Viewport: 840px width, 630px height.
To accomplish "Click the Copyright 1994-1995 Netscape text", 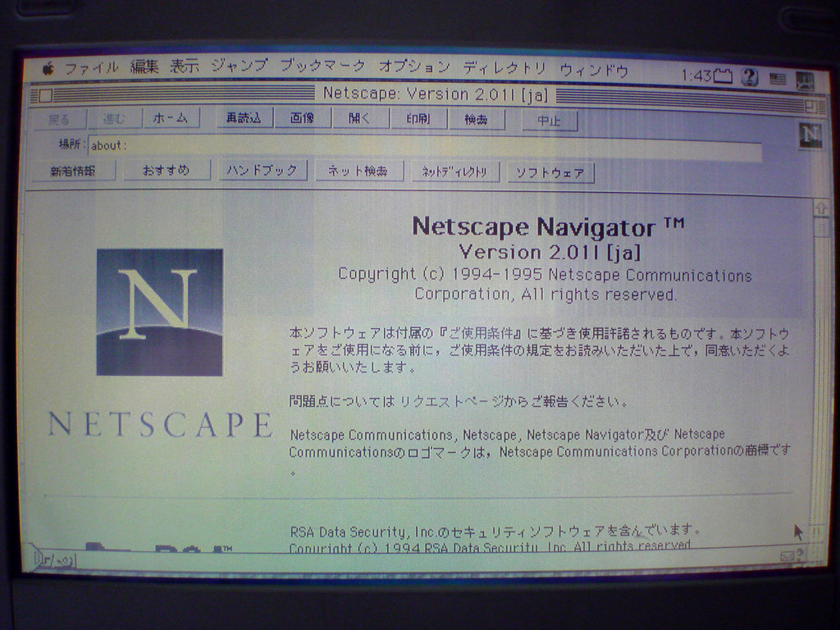I will (545, 284).
